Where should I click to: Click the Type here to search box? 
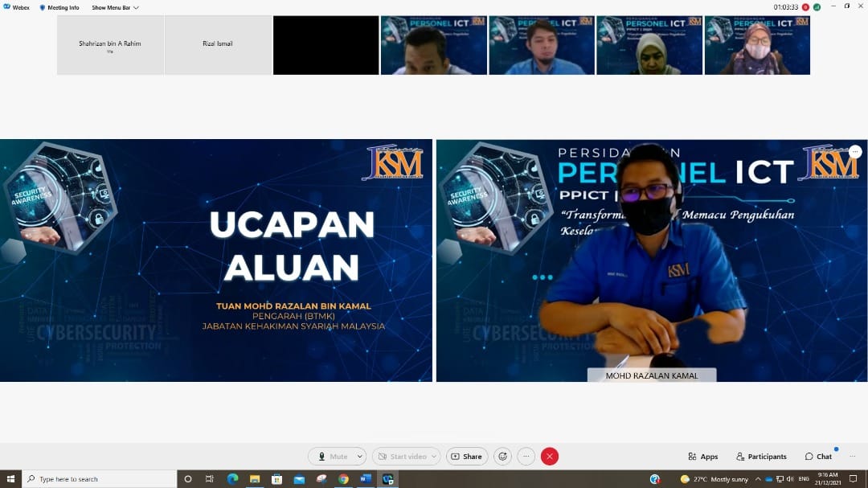pos(100,478)
